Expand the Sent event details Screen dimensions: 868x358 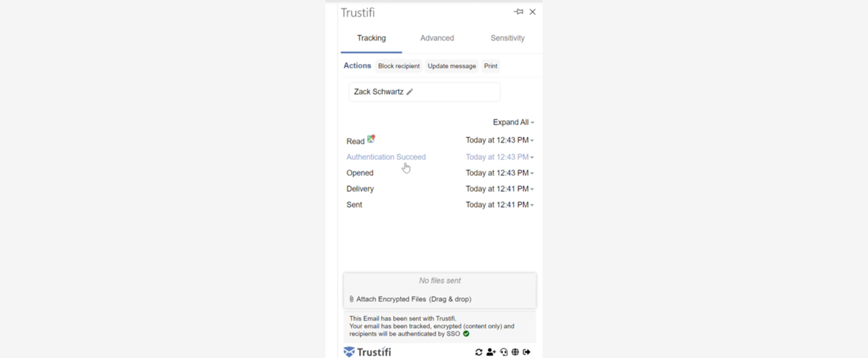click(x=532, y=205)
